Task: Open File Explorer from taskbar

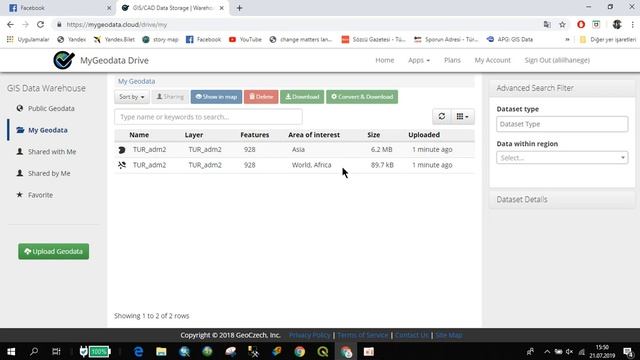Action: (x=161, y=351)
